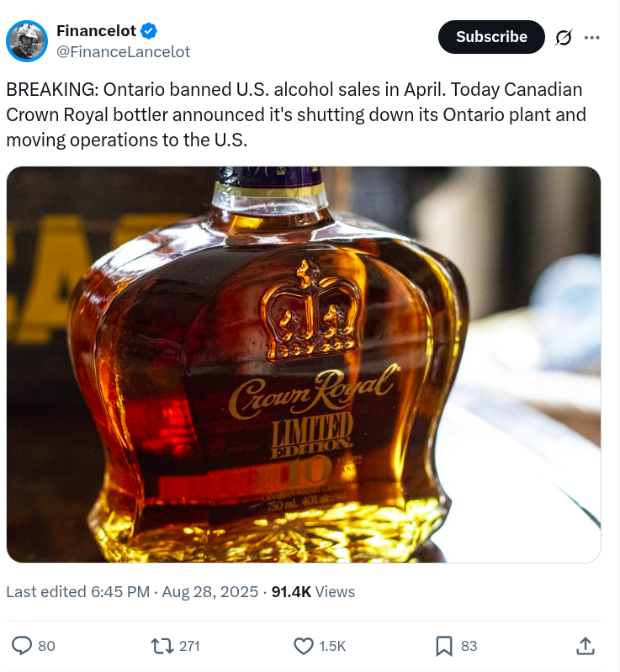Screen dimensions: 620x672
Task: Click the 1.5K likes count
Action: 332,645
